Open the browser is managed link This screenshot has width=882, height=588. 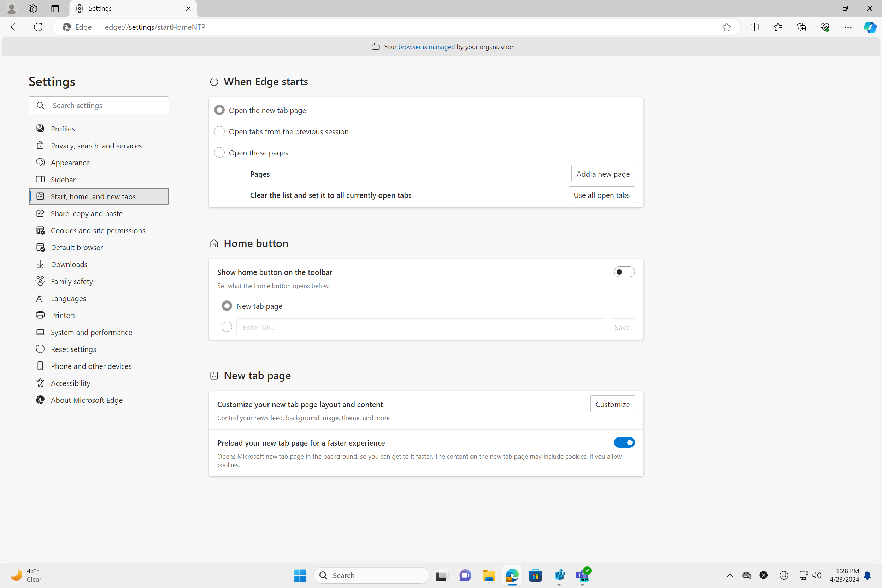click(x=426, y=47)
